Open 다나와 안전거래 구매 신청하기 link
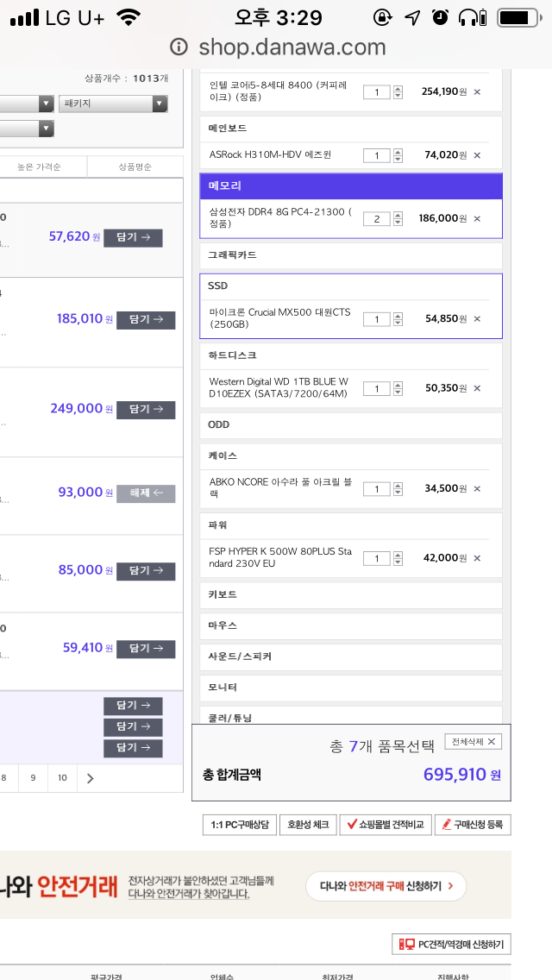The image size is (552, 980). point(386,886)
